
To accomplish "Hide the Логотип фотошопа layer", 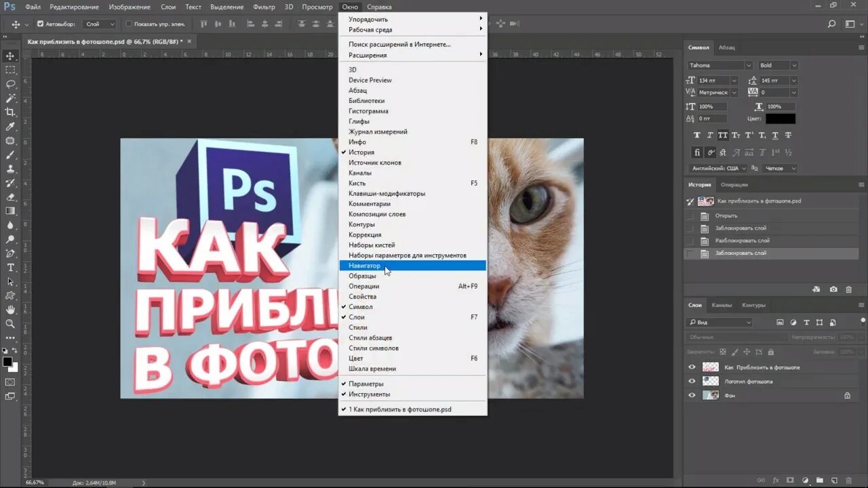I will pyautogui.click(x=692, y=381).
